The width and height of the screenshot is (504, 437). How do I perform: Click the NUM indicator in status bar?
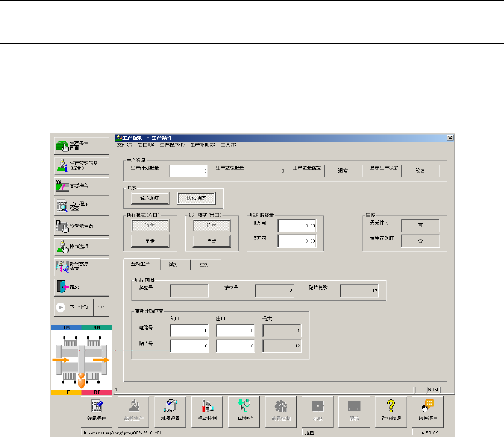(433, 390)
